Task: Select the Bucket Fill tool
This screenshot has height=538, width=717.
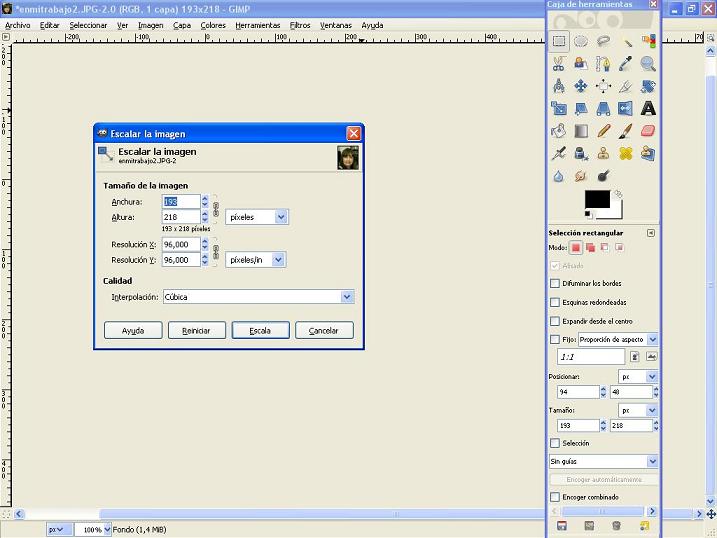Action: [x=558, y=131]
